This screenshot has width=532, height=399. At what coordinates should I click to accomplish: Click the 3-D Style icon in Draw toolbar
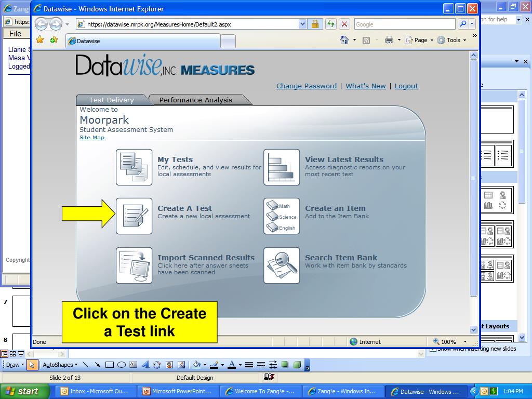tap(297, 365)
